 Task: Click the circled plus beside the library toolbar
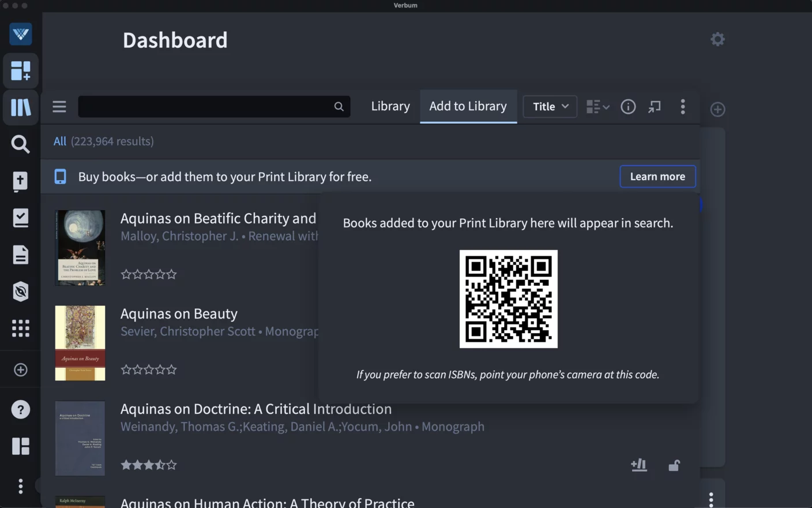[717, 109]
